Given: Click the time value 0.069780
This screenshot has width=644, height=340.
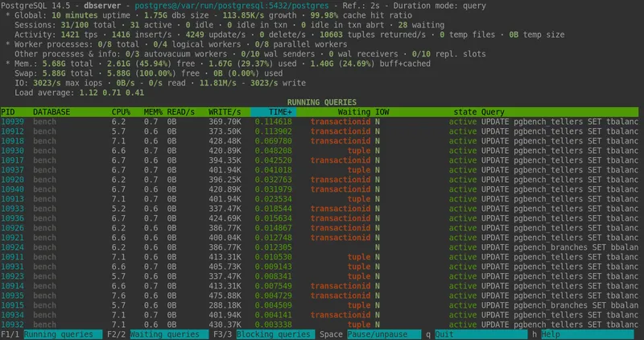Looking at the screenshot, I should coord(273,141).
